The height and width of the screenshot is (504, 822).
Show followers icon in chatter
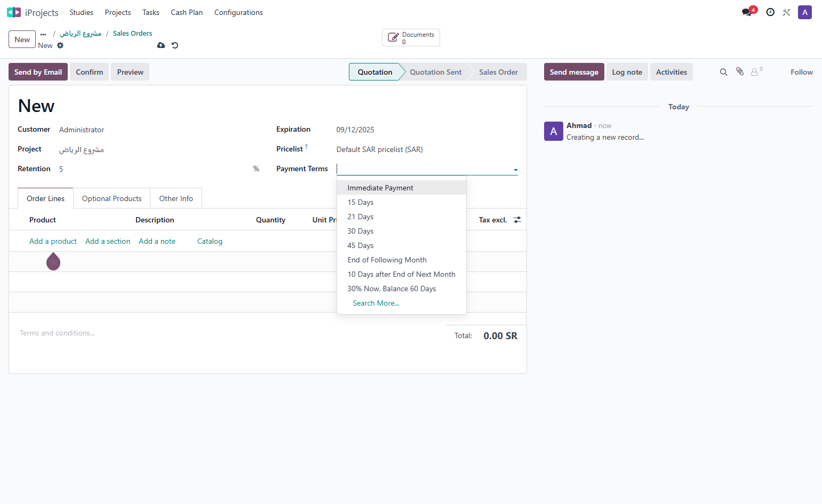pos(756,71)
